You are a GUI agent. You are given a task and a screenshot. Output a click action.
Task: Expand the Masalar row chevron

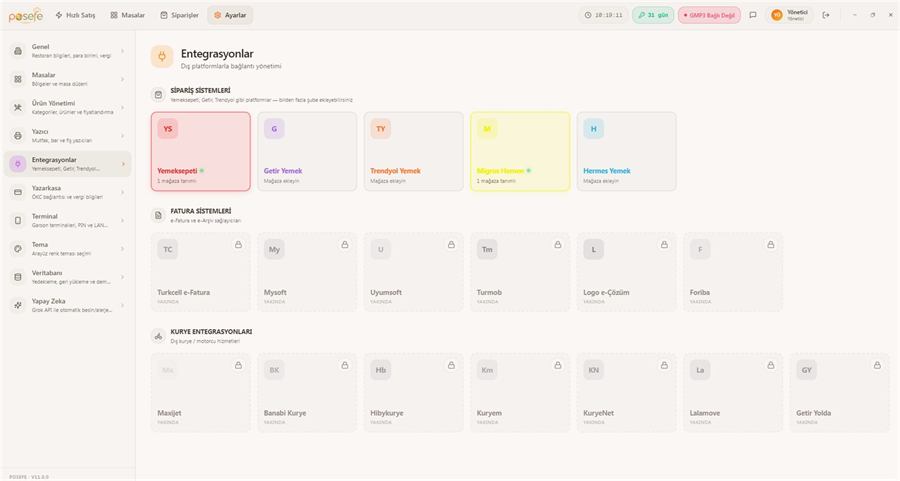[x=122, y=79]
